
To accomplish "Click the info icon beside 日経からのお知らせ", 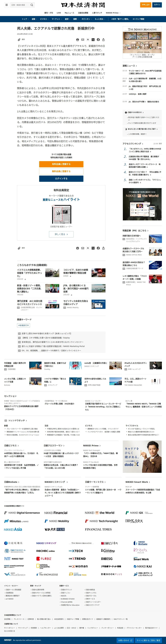I will (126, 112).
